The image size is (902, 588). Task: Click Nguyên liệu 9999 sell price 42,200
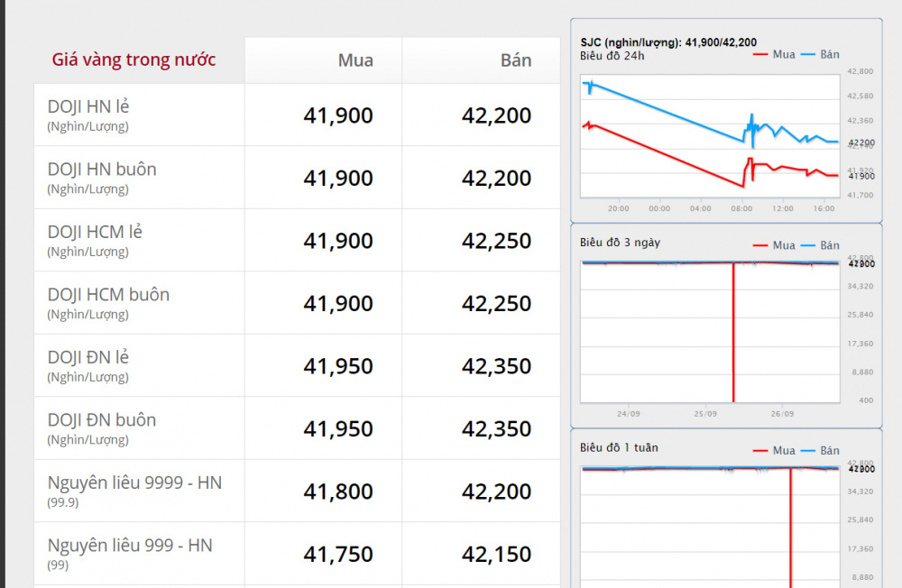(496, 492)
